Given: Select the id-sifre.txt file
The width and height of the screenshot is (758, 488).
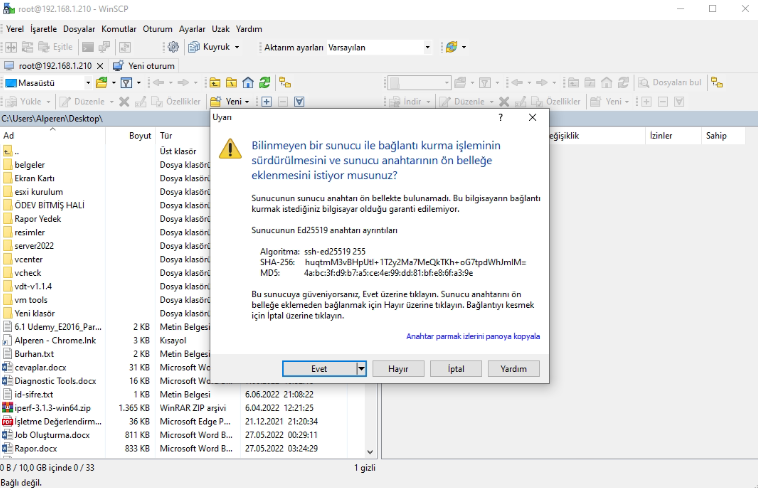Looking at the screenshot, I should click(x=34, y=394).
